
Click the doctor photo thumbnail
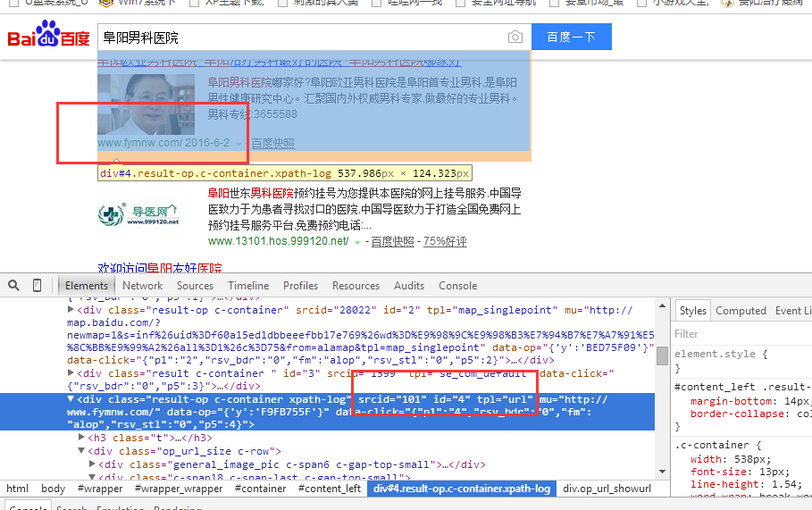coord(146,105)
